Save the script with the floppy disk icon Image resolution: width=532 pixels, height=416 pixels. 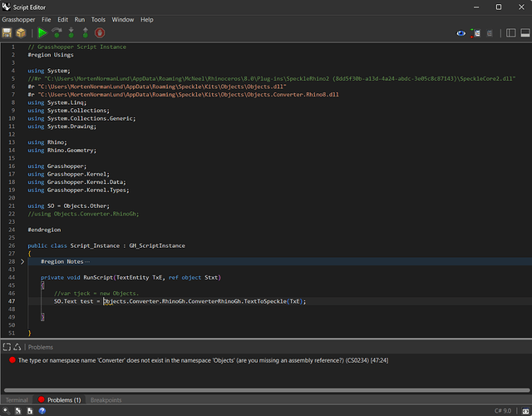tap(7, 33)
